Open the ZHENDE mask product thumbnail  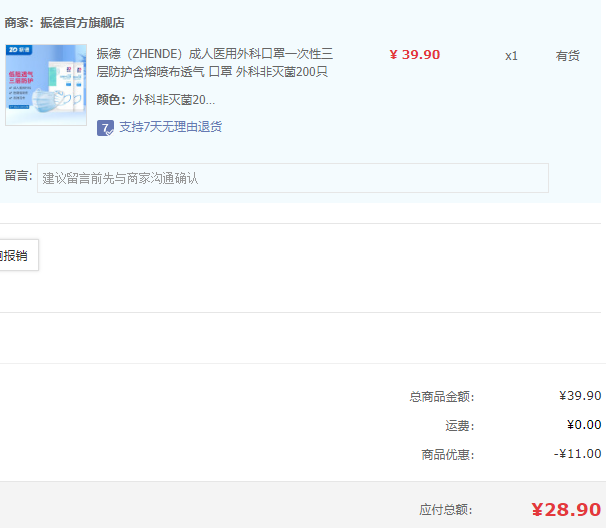click(x=46, y=85)
